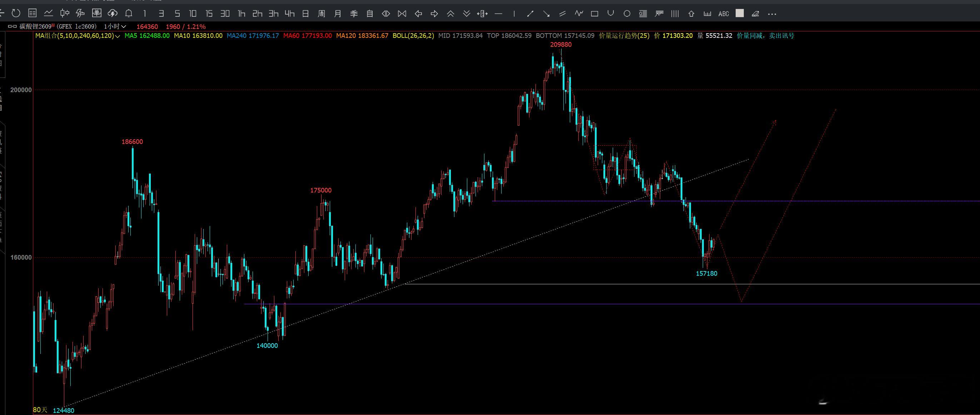Switch to 2h period
Image resolution: width=980 pixels, height=415 pixels.
(x=257, y=14)
